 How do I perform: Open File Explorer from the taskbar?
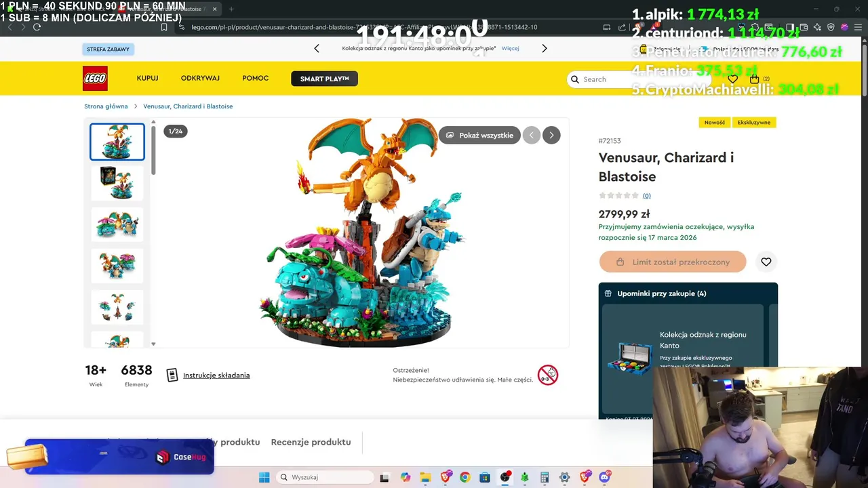(425, 477)
